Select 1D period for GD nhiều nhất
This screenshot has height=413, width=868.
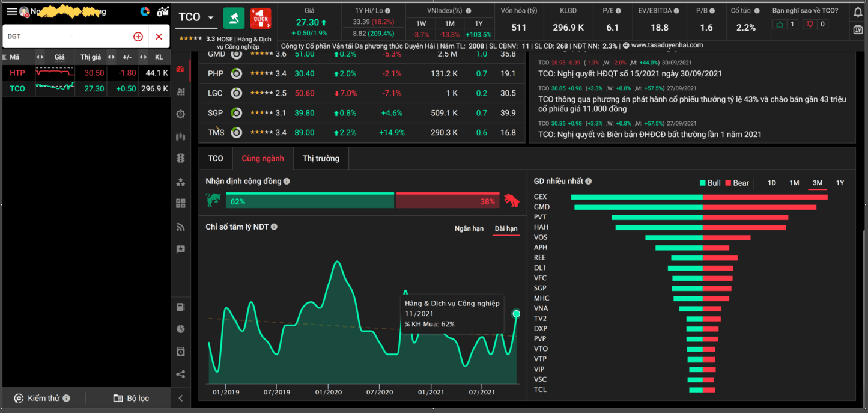[772, 183]
